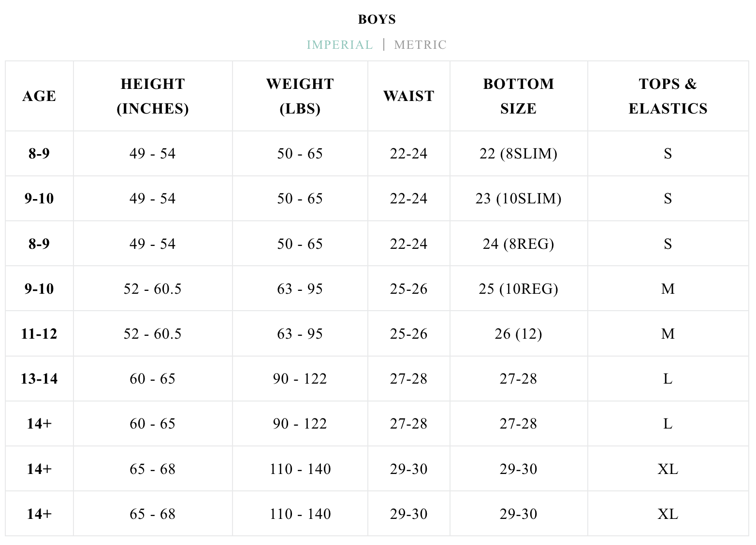Select the 24 (8REG) bottom size cell
Screen dimensions: 756x545
click(518, 244)
